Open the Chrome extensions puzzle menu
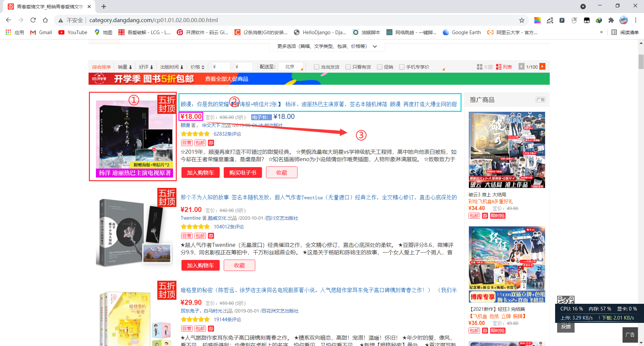Screen dimensions: 644x346 tap(611, 20)
